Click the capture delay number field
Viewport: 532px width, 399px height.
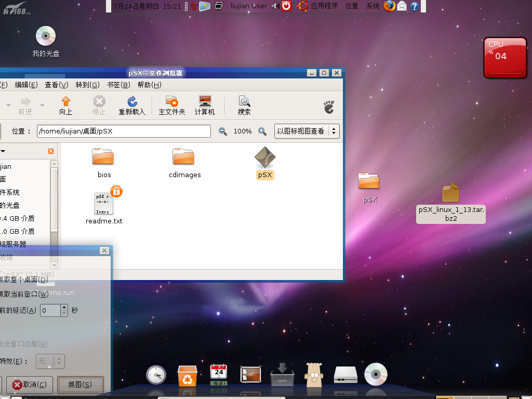click(x=50, y=310)
